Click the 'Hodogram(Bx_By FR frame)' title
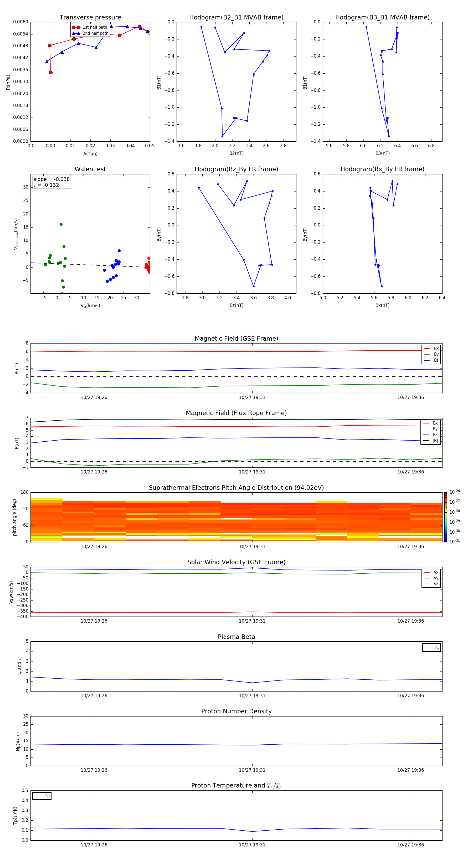Viewport: 473px width, 868px height. pyautogui.click(x=382, y=169)
